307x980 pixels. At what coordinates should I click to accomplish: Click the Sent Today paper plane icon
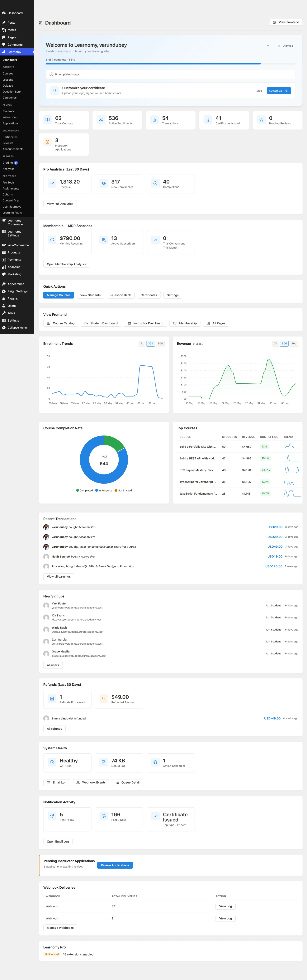(x=52, y=816)
